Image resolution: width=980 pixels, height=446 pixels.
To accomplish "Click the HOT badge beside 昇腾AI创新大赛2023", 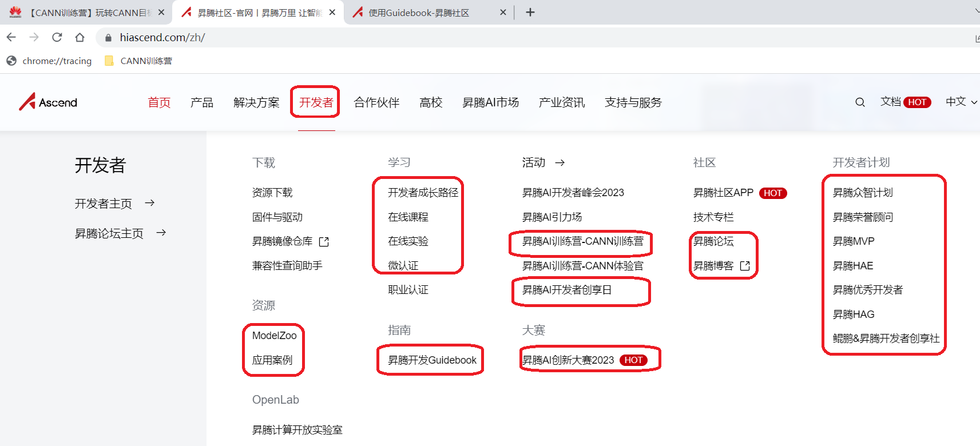I will coord(633,360).
